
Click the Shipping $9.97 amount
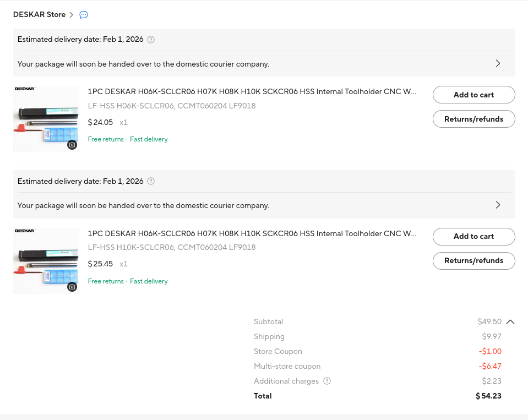pos(492,336)
